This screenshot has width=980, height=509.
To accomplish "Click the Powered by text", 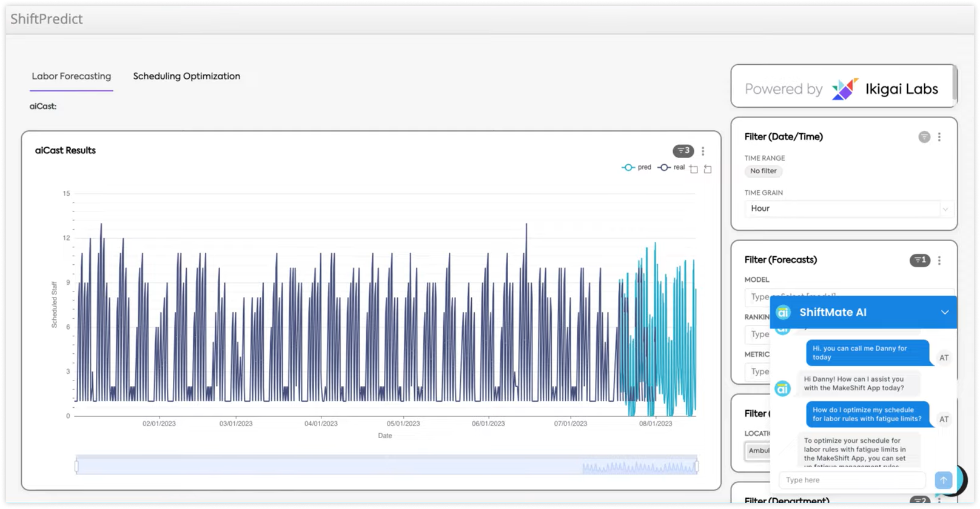I will coord(784,90).
